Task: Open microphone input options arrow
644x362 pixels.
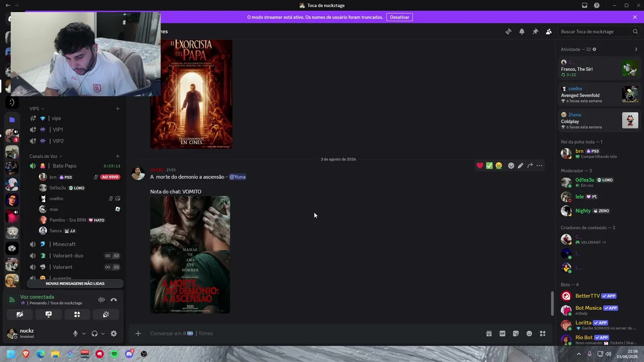Action: (x=84, y=333)
